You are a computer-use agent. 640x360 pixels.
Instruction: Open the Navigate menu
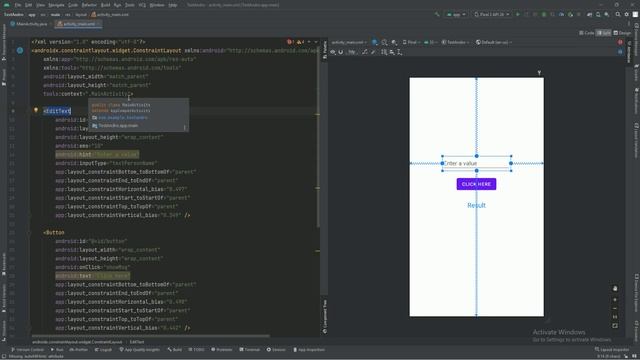coord(56,5)
